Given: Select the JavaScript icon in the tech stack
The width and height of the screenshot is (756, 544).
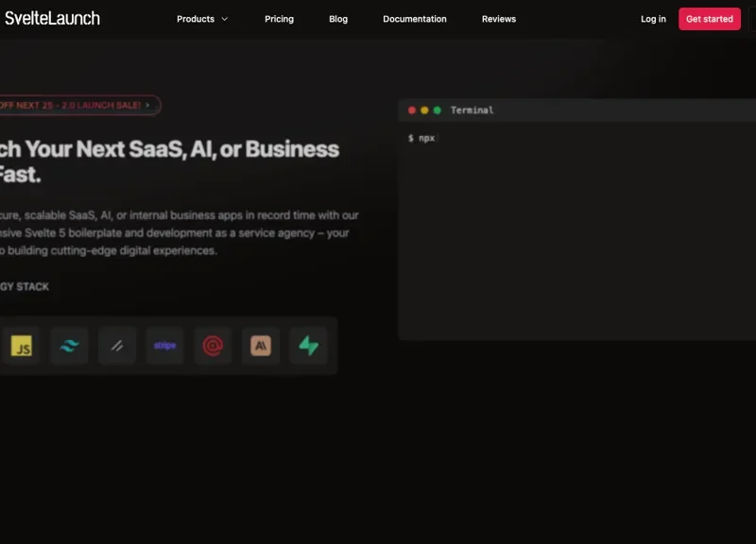Looking at the screenshot, I should pyautogui.click(x=21, y=346).
